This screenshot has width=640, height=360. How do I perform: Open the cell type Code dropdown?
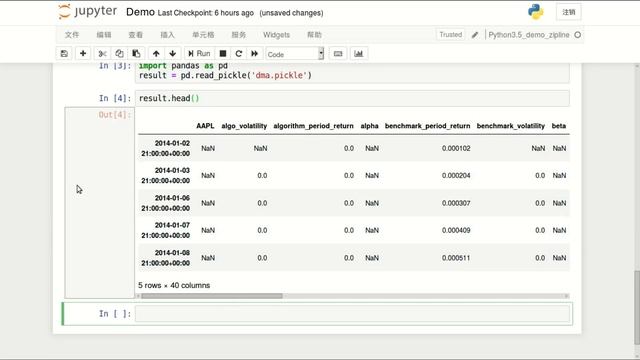[295, 54]
